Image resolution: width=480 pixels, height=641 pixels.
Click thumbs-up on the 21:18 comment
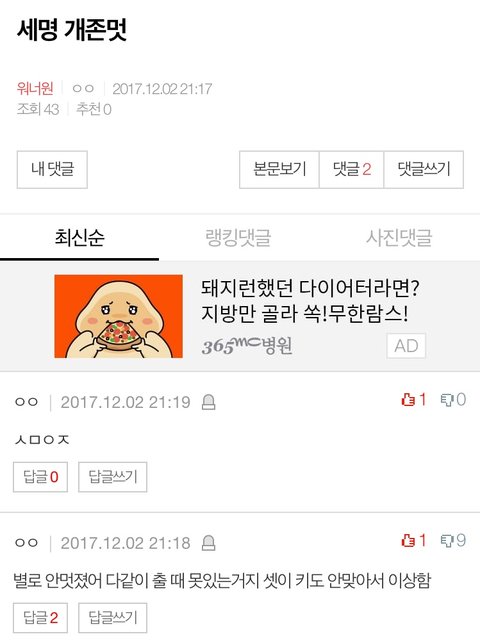point(408,540)
